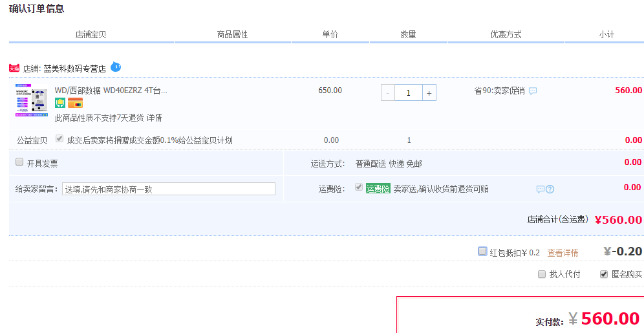644x333 pixels.
Task: Click the 数量 column header
Action: [408, 34]
